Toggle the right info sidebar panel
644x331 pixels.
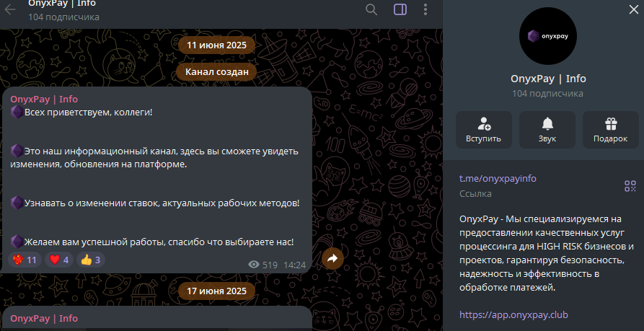coord(400,9)
